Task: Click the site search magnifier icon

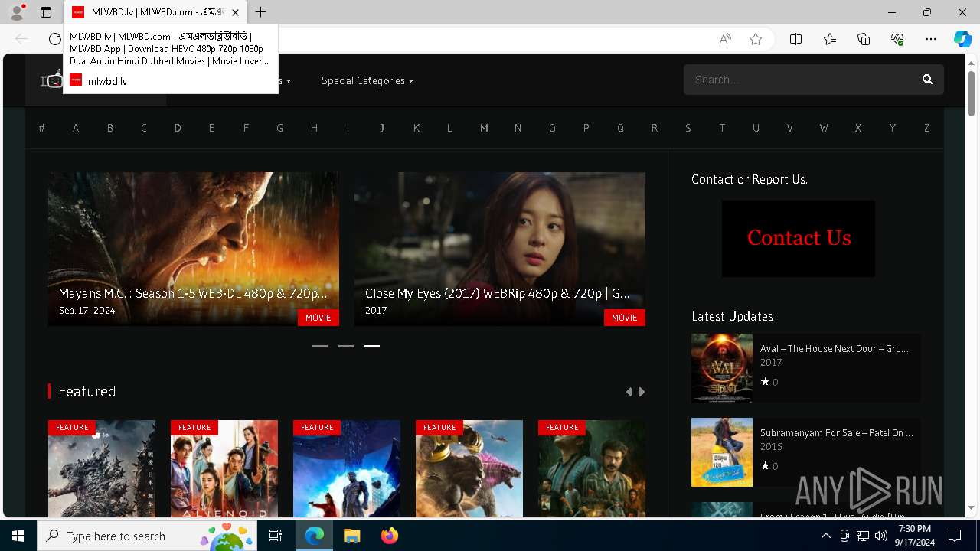Action: point(927,80)
